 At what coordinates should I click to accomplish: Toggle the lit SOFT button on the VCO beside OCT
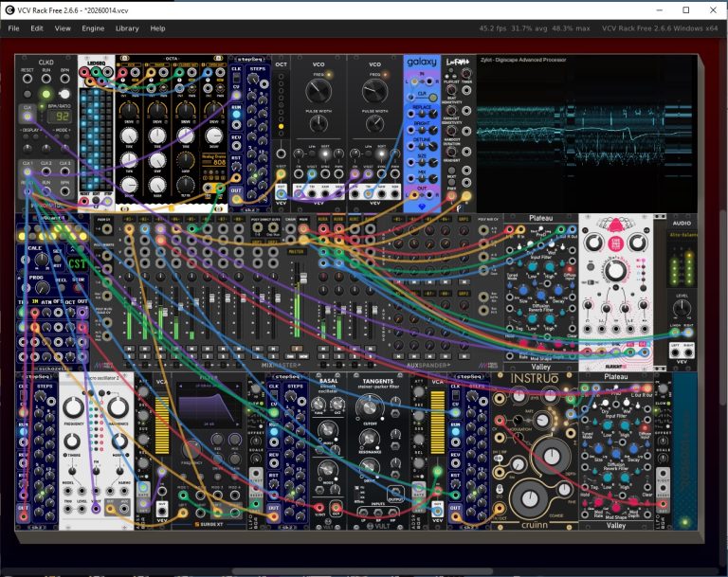tap(325, 153)
